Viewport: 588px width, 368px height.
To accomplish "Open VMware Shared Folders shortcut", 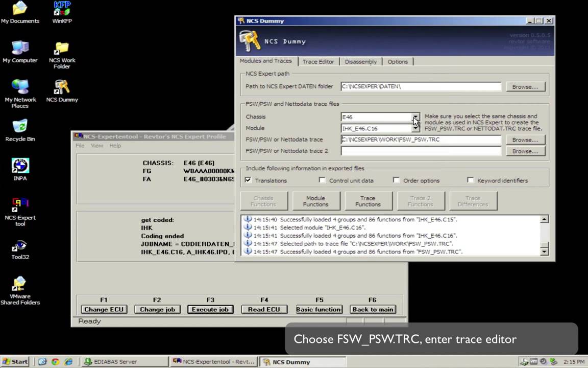I will coord(20,291).
